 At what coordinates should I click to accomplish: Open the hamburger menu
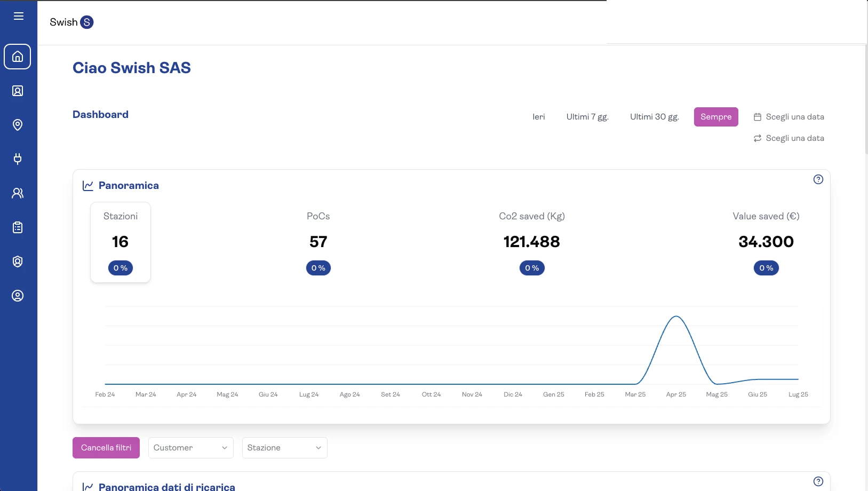coord(19,16)
